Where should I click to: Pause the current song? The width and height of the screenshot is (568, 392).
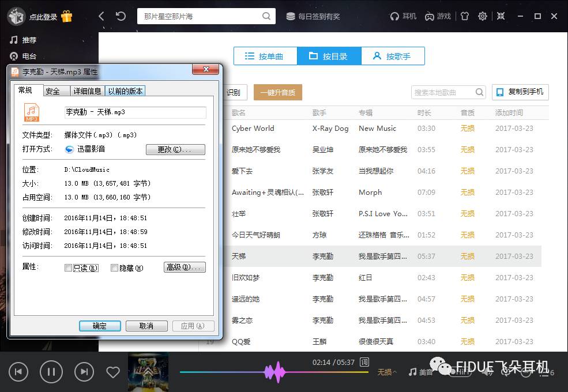point(51,372)
